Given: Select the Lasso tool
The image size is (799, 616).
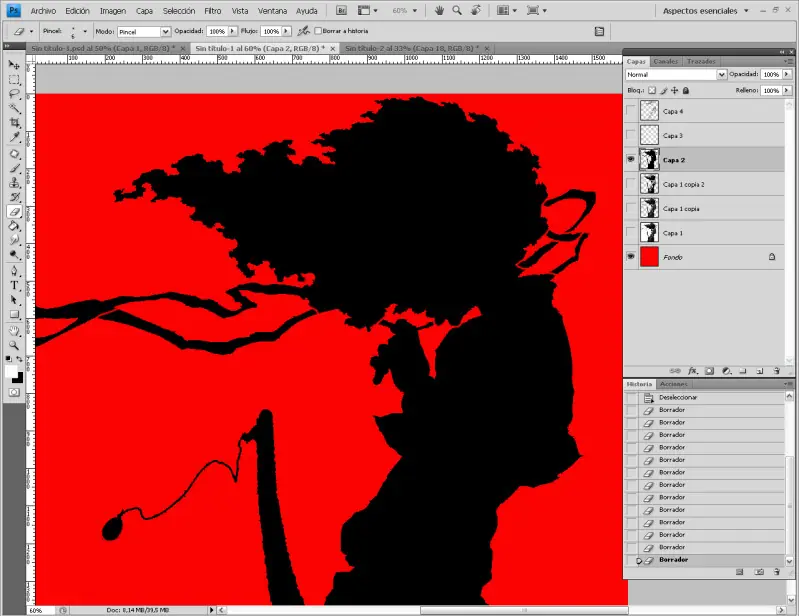Looking at the screenshot, I should pos(14,94).
